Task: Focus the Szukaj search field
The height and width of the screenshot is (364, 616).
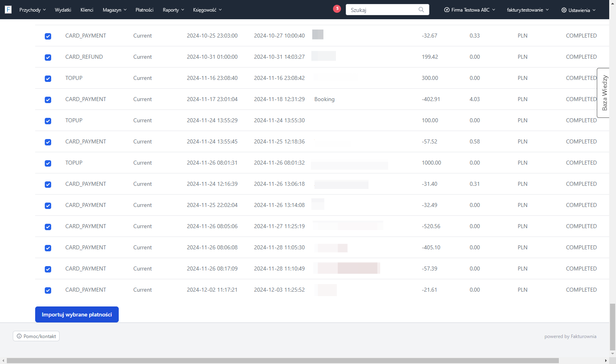Action: (x=387, y=10)
